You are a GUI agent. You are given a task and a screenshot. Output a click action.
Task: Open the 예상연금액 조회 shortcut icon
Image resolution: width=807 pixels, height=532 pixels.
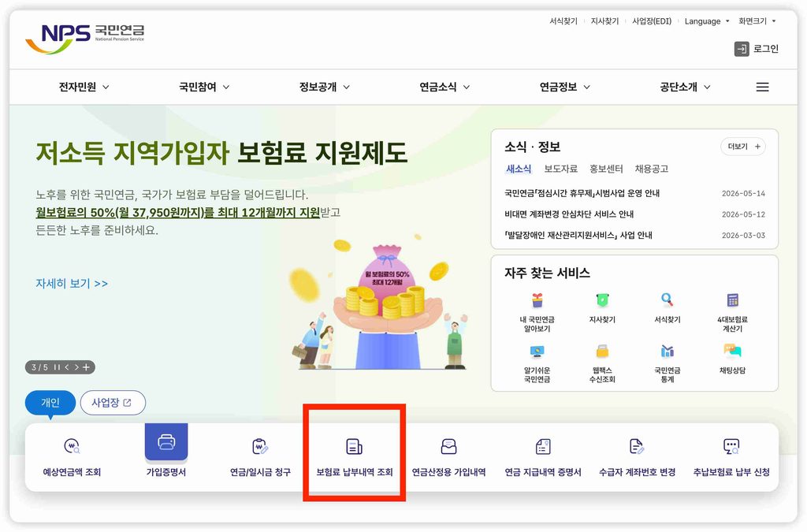coord(72,445)
